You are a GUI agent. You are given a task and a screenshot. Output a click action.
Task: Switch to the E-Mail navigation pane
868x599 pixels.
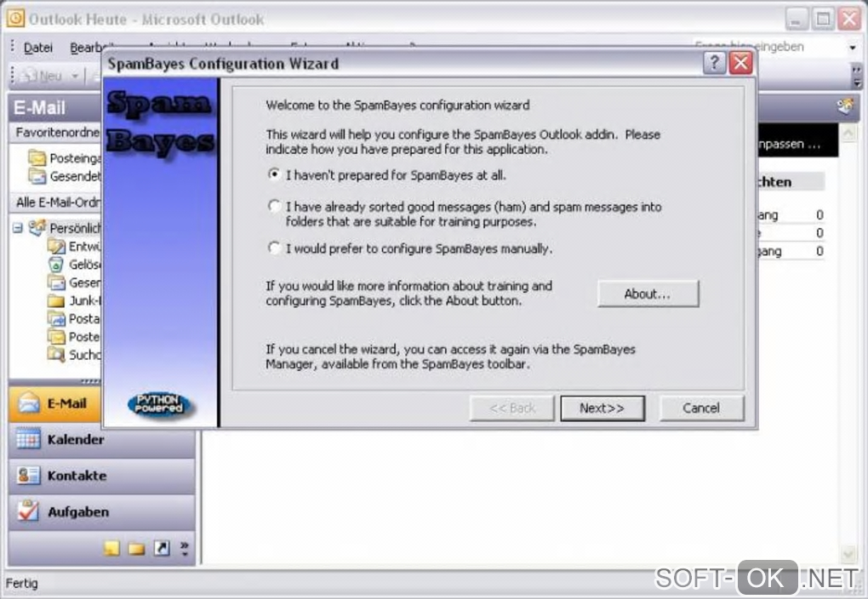pyautogui.click(x=54, y=403)
